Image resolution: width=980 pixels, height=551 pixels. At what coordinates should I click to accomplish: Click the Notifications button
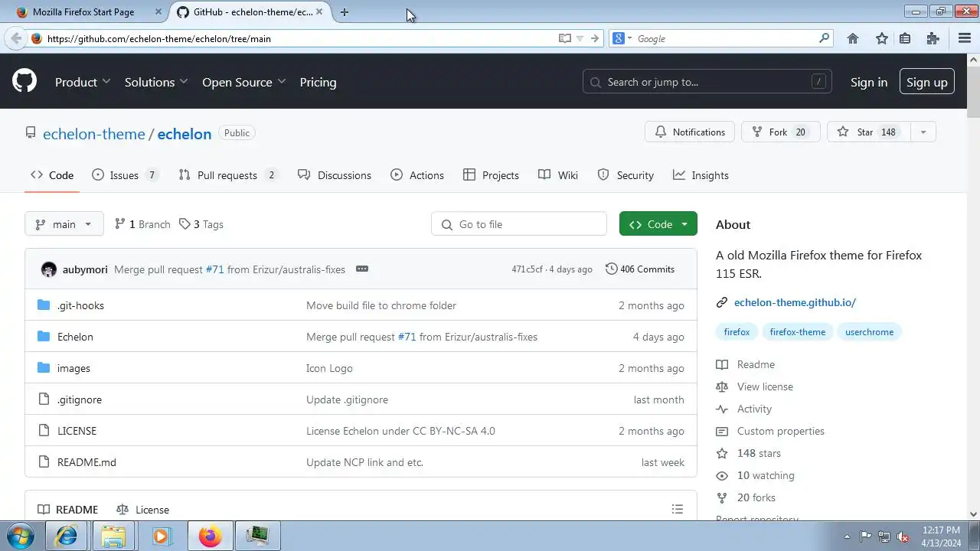(690, 132)
